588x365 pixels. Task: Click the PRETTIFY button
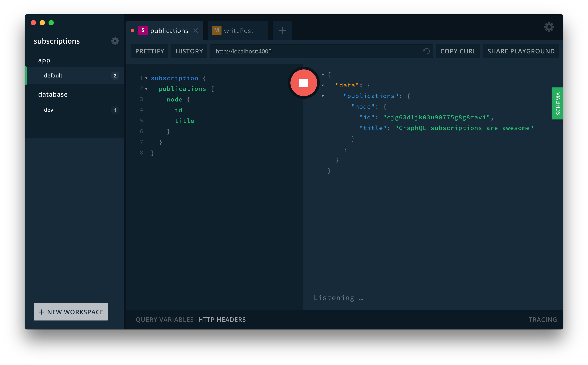tap(149, 51)
